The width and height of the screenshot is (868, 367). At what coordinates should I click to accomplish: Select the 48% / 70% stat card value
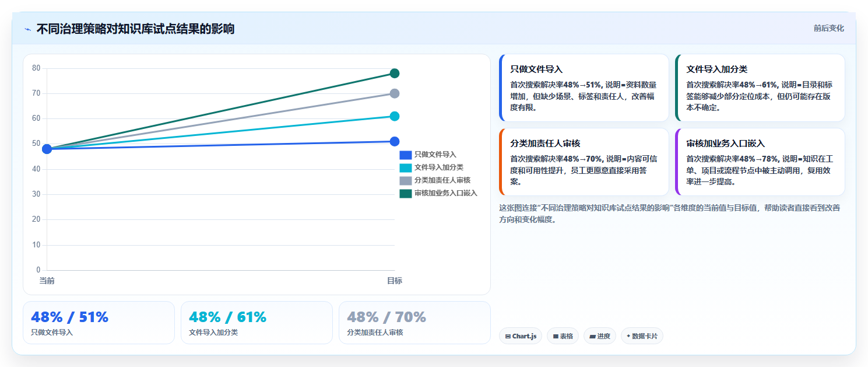point(386,317)
